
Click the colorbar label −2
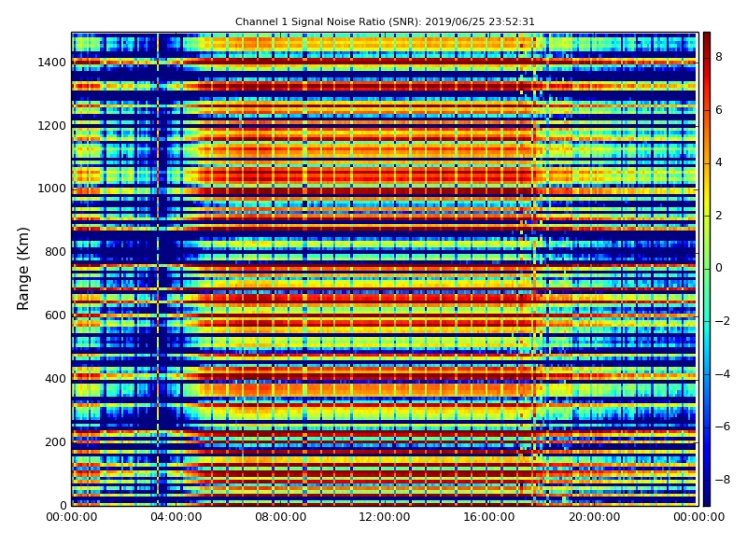723,321
